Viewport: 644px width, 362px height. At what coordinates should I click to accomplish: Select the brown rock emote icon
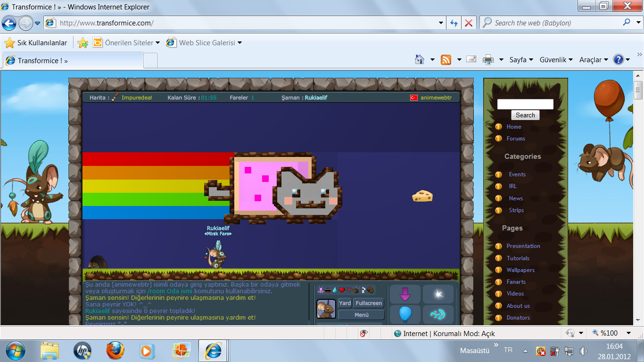[371, 289]
